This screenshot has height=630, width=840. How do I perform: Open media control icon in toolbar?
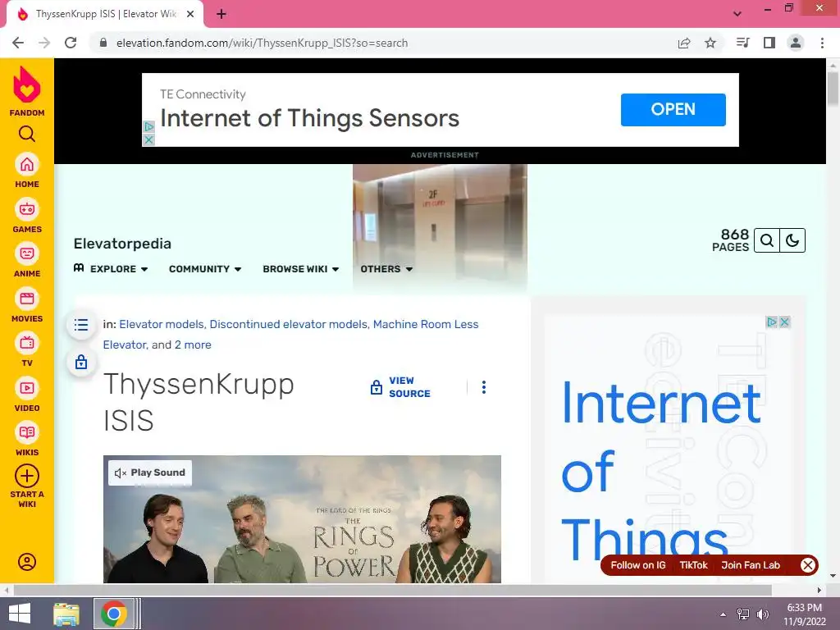[742, 43]
